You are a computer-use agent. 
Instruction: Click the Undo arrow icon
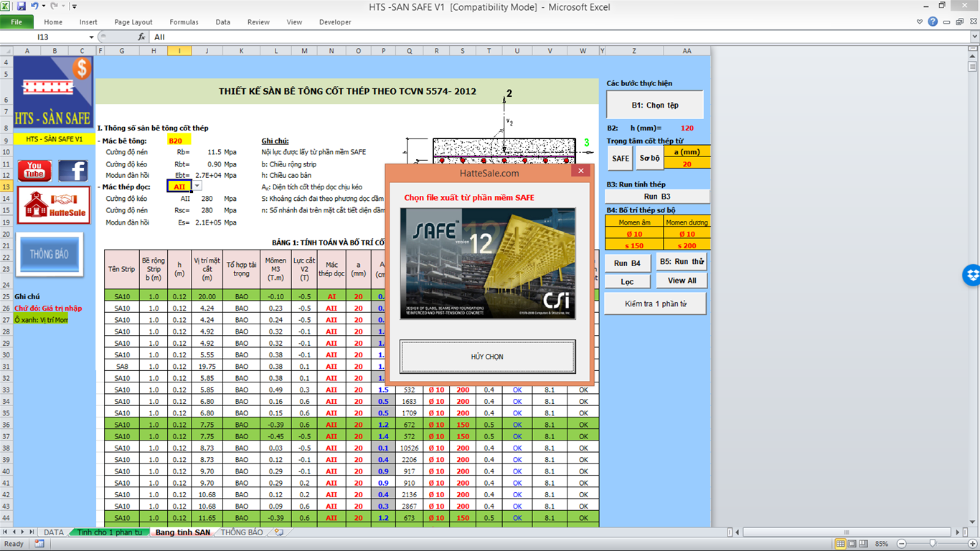pyautogui.click(x=34, y=6)
